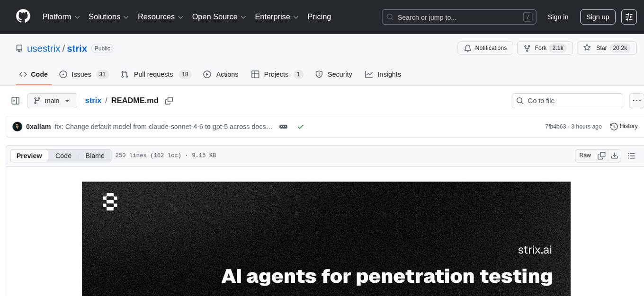Switch to Code view toggle
Screen dimensions: 644x296
tap(63, 156)
